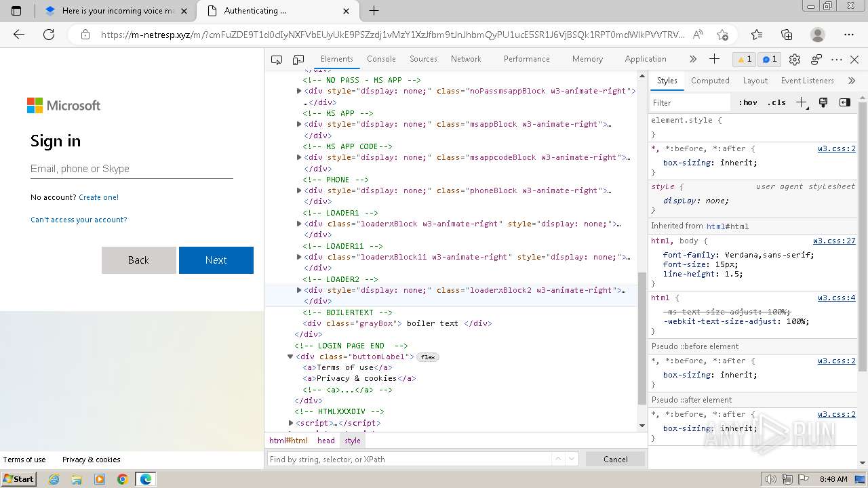The height and width of the screenshot is (488, 868).
Task: Toggle computed styles sidebar icon
Action: click(x=844, y=102)
